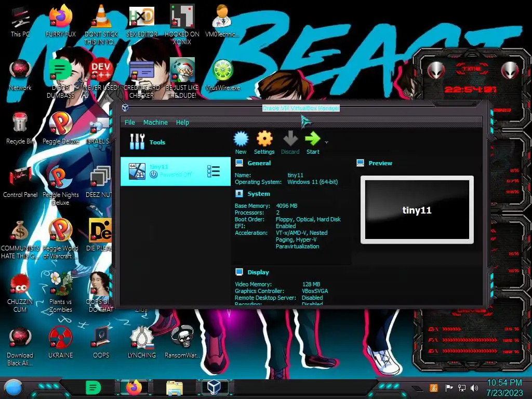Select the VM0Technic desktop icon
Image resolution: width=532 pixels, height=399 pixels.
[x=222, y=22]
